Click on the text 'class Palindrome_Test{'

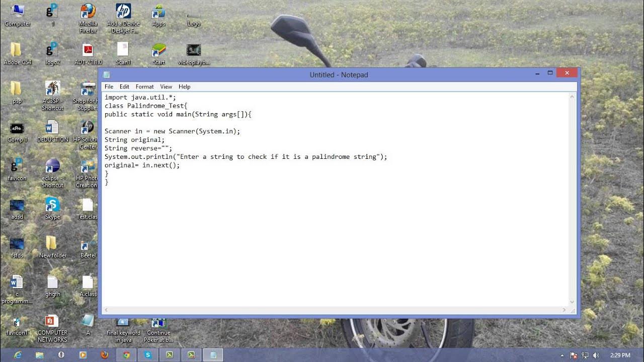click(x=146, y=106)
